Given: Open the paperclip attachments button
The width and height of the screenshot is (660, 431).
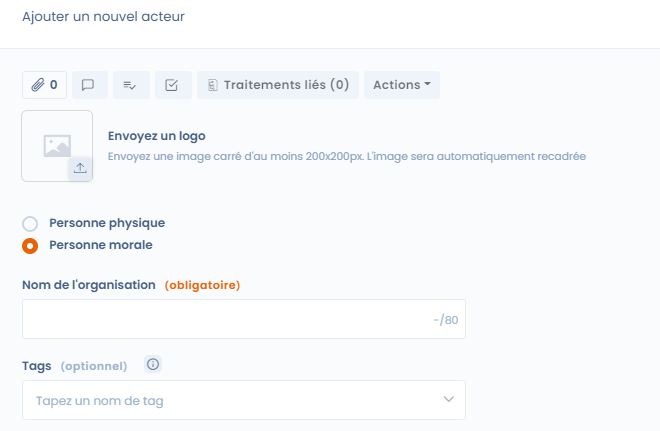Looking at the screenshot, I should point(44,85).
